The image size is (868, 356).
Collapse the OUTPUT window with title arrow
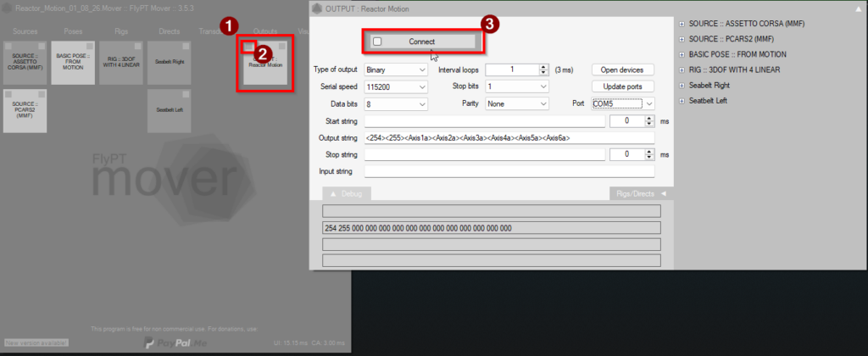[x=858, y=8]
